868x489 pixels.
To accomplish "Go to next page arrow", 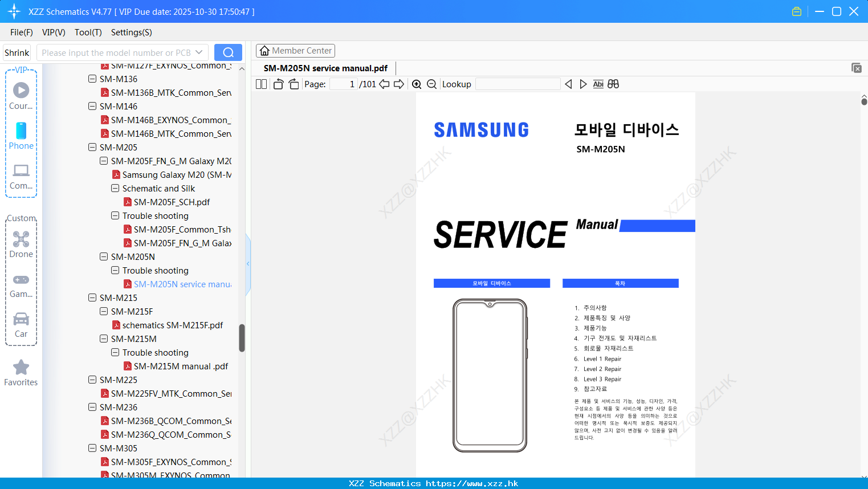I will coord(399,84).
